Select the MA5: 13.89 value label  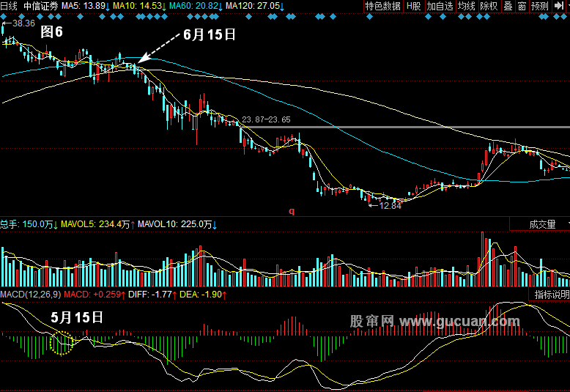(86, 6)
